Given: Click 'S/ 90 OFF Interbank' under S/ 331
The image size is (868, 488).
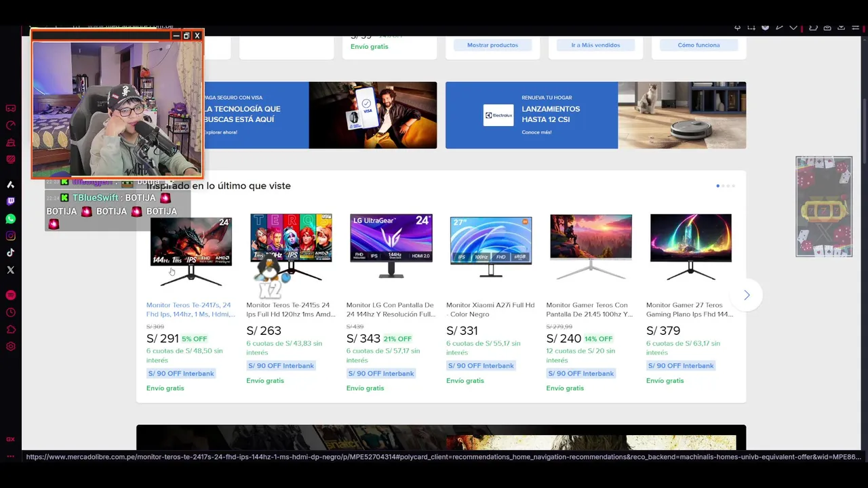Looking at the screenshot, I should click(x=481, y=366).
